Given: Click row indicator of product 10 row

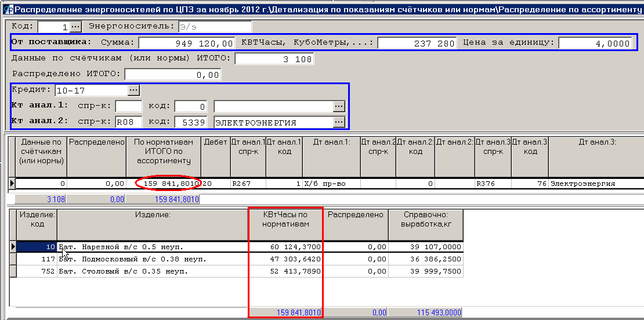Looking at the screenshot, I should [x=13, y=247].
